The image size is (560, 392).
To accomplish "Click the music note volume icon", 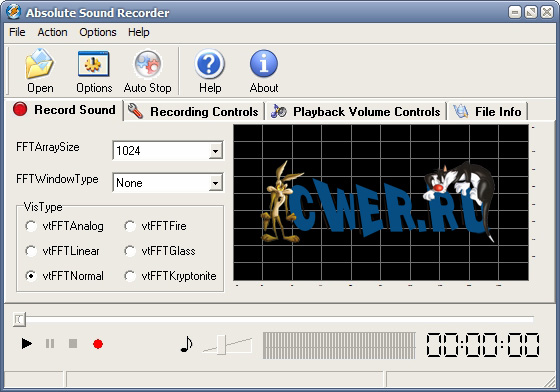I will (x=186, y=344).
